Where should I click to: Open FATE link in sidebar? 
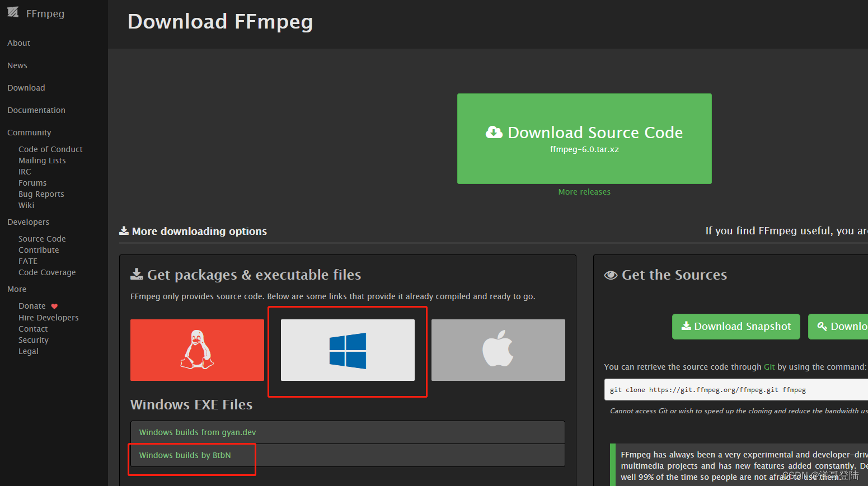28,261
